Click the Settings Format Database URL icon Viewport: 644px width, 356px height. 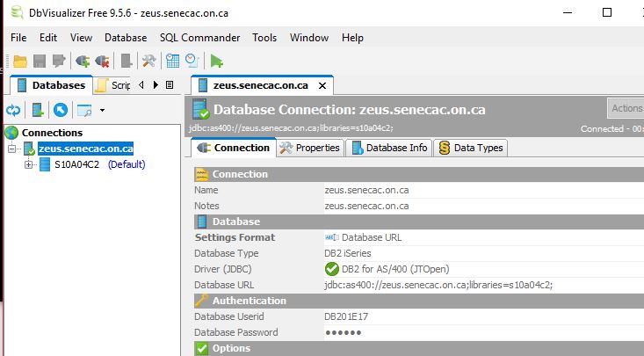click(331, 237)
